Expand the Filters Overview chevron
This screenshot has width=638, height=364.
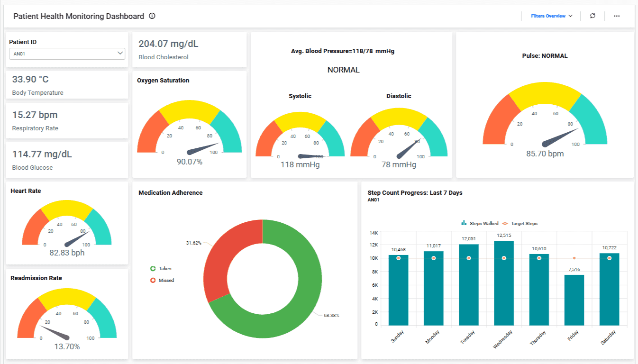click(x=570, y=16)
